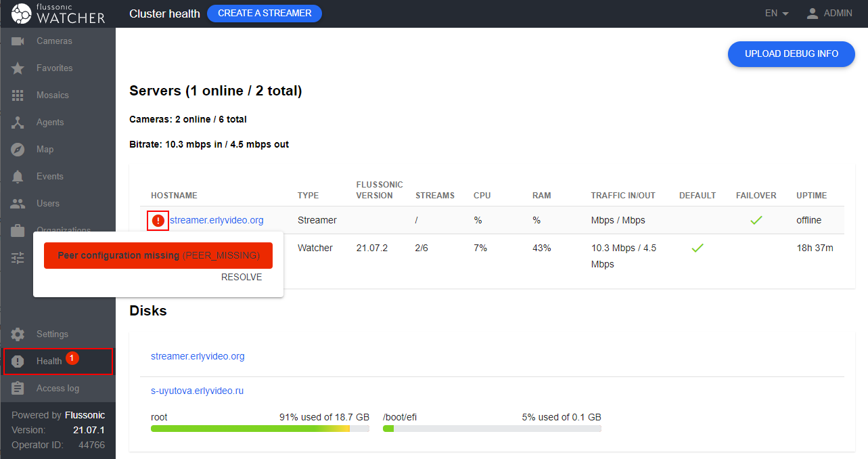Select the Mosaics grid icon

(18, 95)
